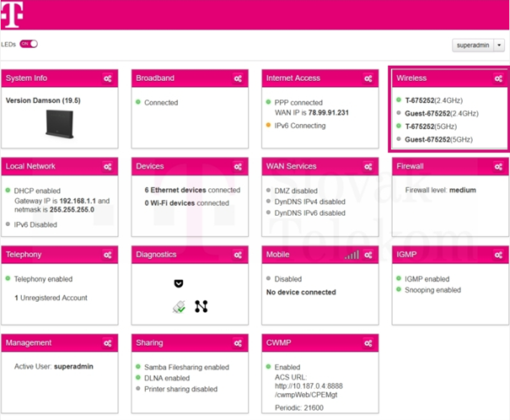This screenshot has height=420, width=510.
Task: Select T-675252 (5GHz) wireless network
Action: tap(431, 127)
